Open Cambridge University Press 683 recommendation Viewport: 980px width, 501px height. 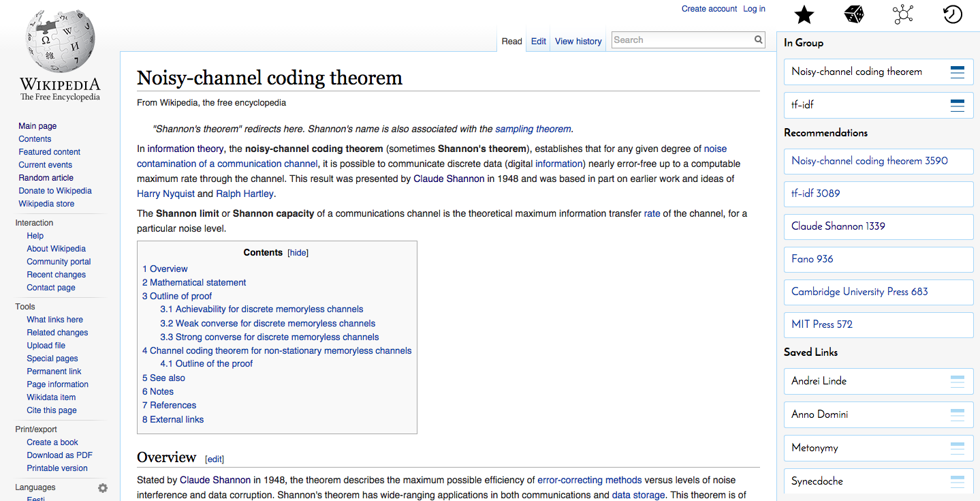pyautogui.click(x=879, y=292)
